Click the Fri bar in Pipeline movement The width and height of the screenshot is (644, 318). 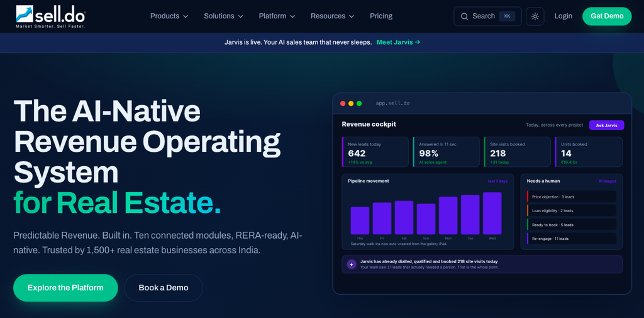click(x=382, y=219)
